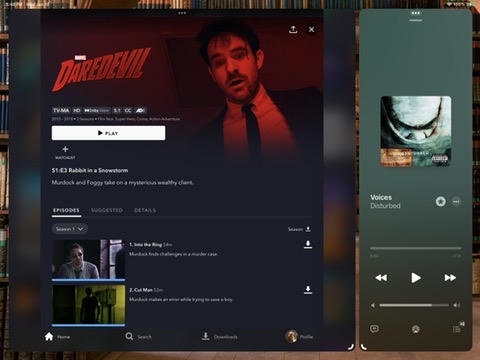Screen dimensions: 480x360
Task: Open multitasking dots above Disney+ window
Action: click(x=182, y=13)
